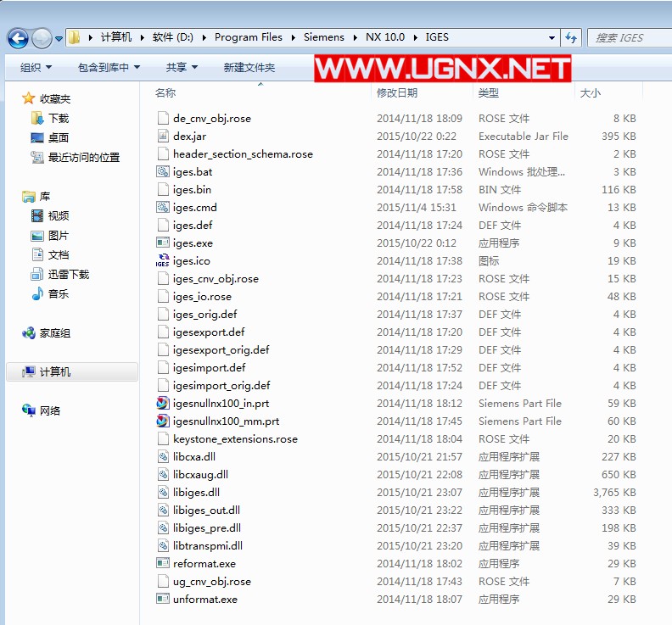Select file name iges_cnv_obj.rose
This screenshot has width=672, height=625.
click(x=216, y=279)
